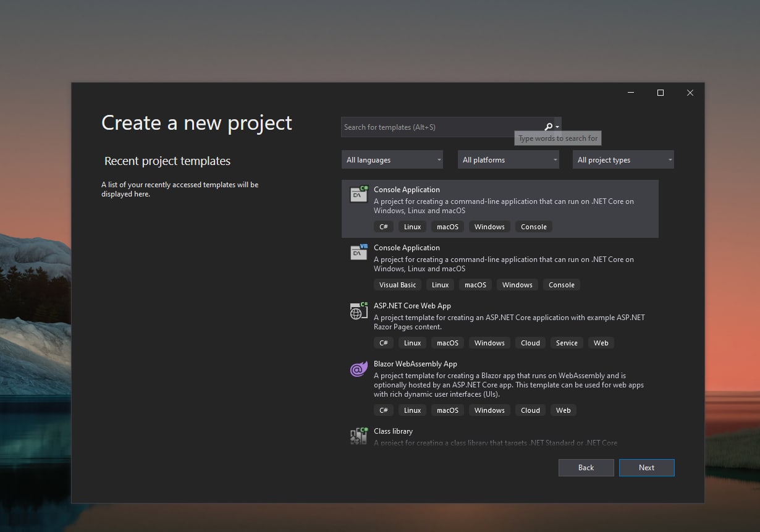The image size is (760, 532).
Task: Click the Windows tag on ASP.NET Core Web App
Action: point(489,342)
